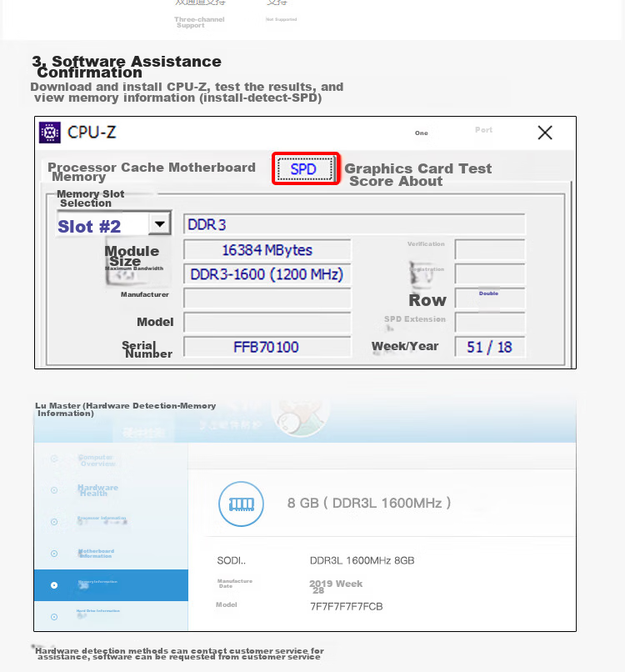
Task: Select the 16384 MBytes module size field
Action: (267, 250)
